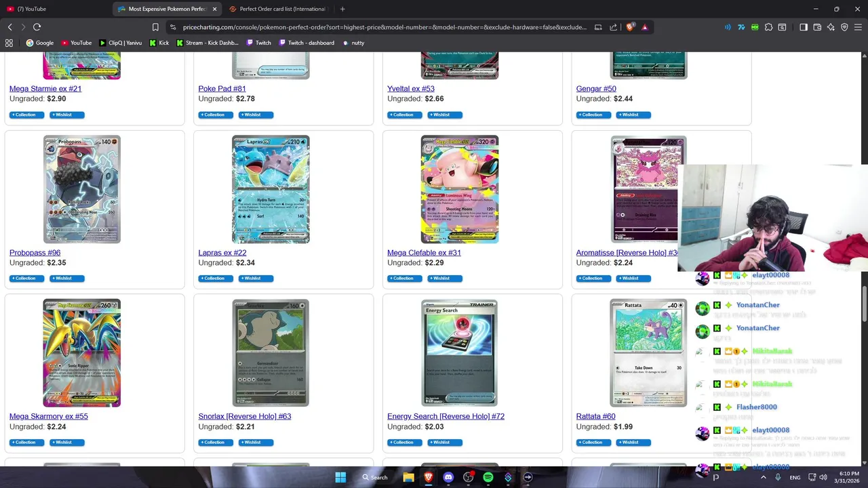Open the Windows Start menu
The width and height of the screenshot is (868, 488).
(340, 477)
